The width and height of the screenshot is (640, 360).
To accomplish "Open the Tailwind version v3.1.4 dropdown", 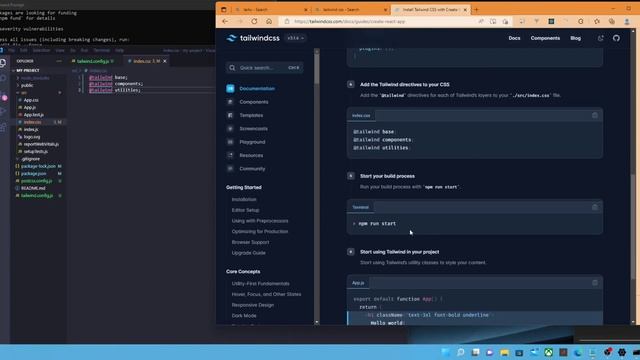I will click(296, 38).
